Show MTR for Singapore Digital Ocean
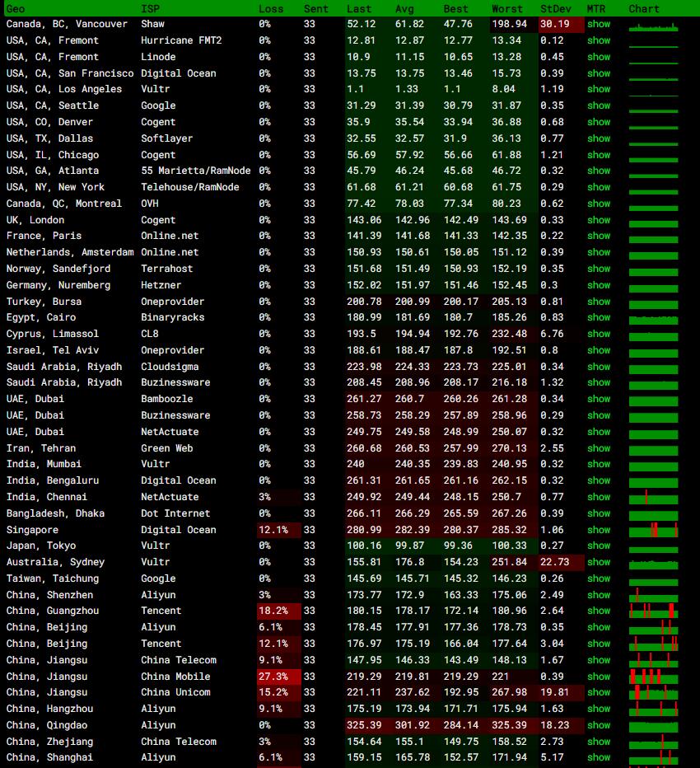Screen dimensions: 700x768 click(599, 530)
